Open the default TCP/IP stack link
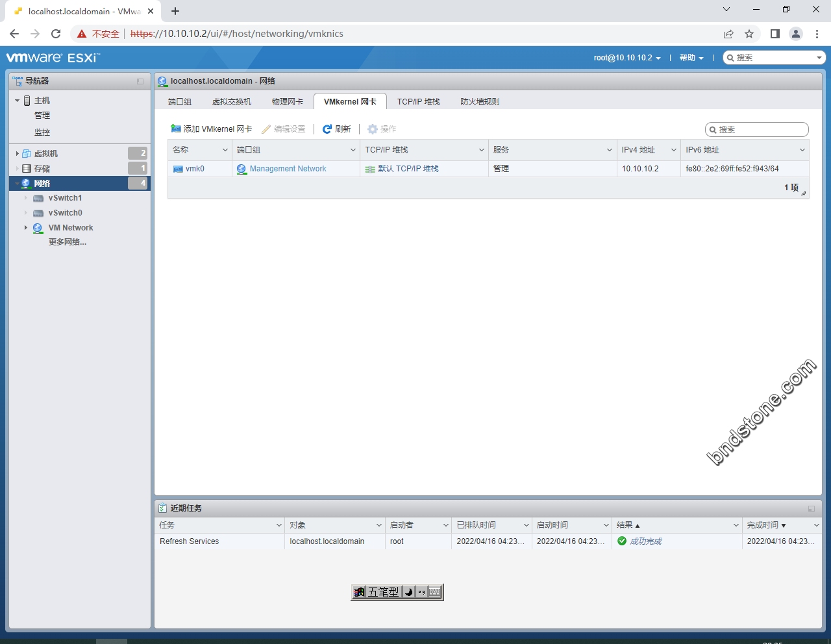 pyautogui.click(x=408, y=169)
